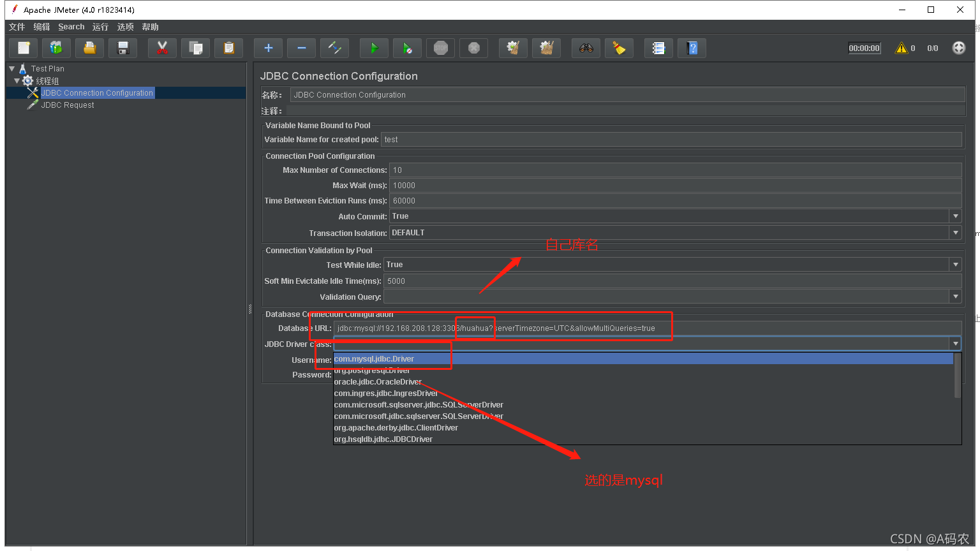
Task: Click the 00:00:00 elapsed timer display
Action: click(x=865, y=48)
